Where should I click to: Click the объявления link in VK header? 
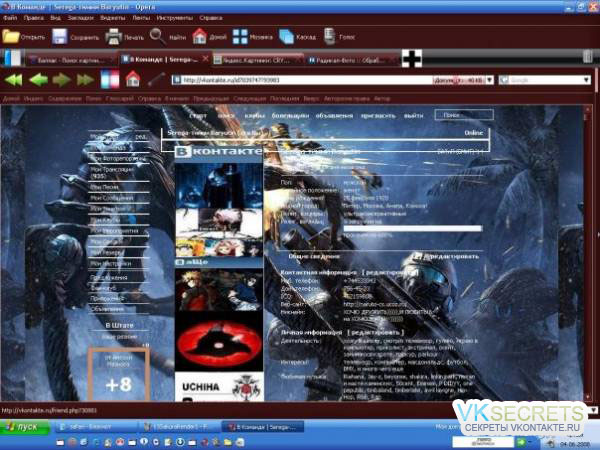[x=334, y=115]
